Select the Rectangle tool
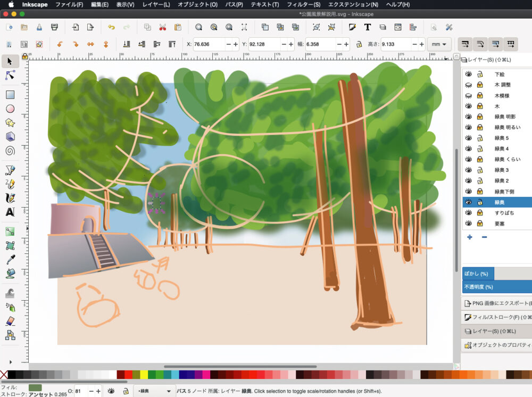The height and width of the screenshot is (397, 532). pyautogui.click(x=10, y=95)
